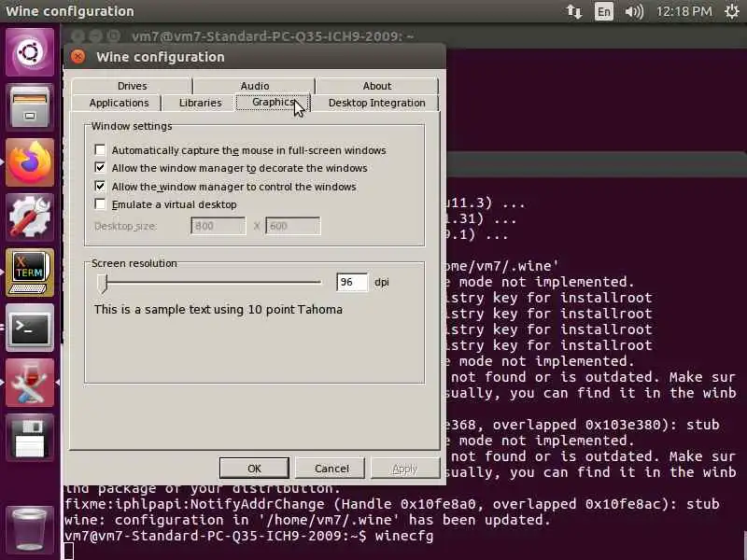Viewport: 747px width, 560px height.
Task: Switch to the Desktop Integration tab
Action: click(x=376, y=103)
